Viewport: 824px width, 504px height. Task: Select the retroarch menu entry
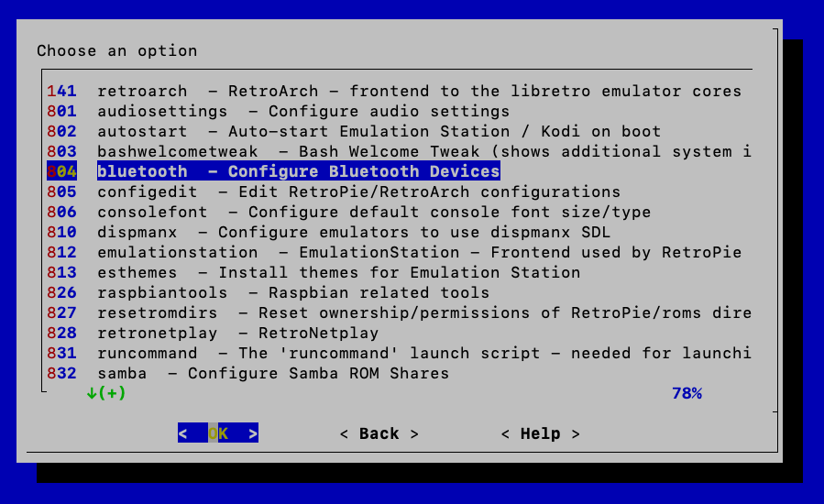[394, 91]
